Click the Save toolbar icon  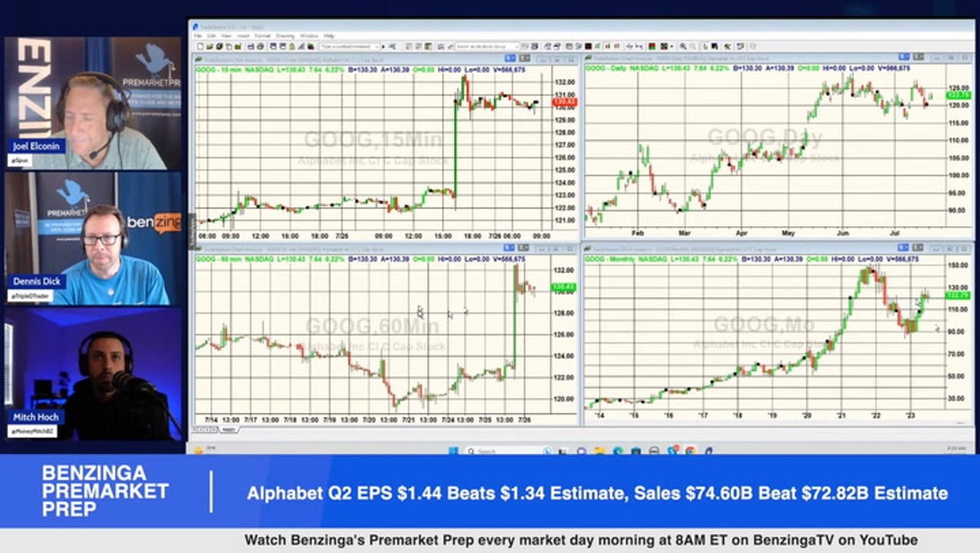(x=251, y=46)
